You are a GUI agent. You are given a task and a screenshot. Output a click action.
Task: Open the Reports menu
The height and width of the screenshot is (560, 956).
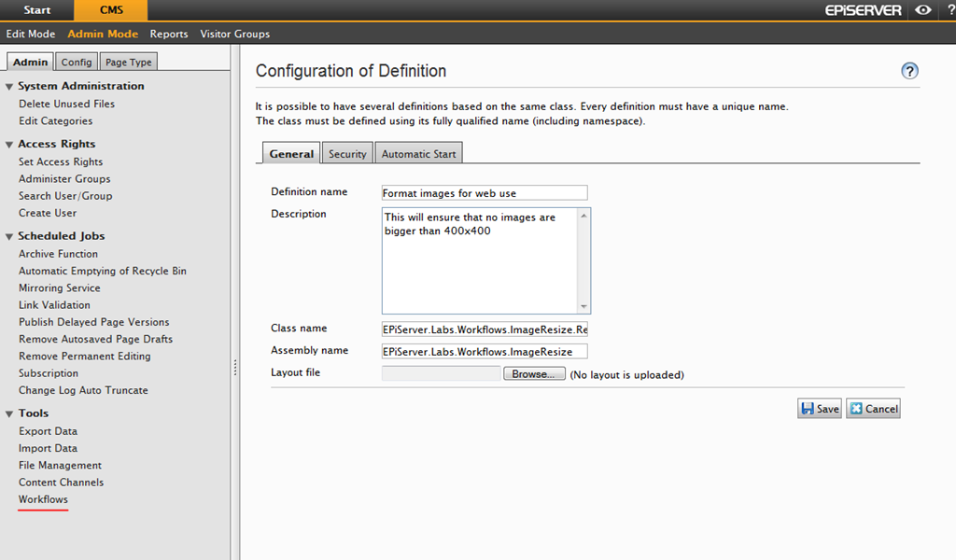169,34
